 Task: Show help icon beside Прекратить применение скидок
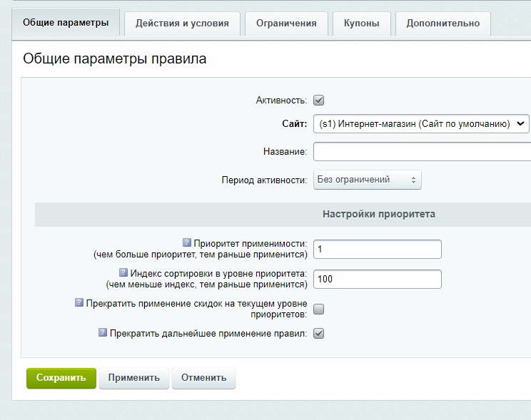[x=79, y=302]
